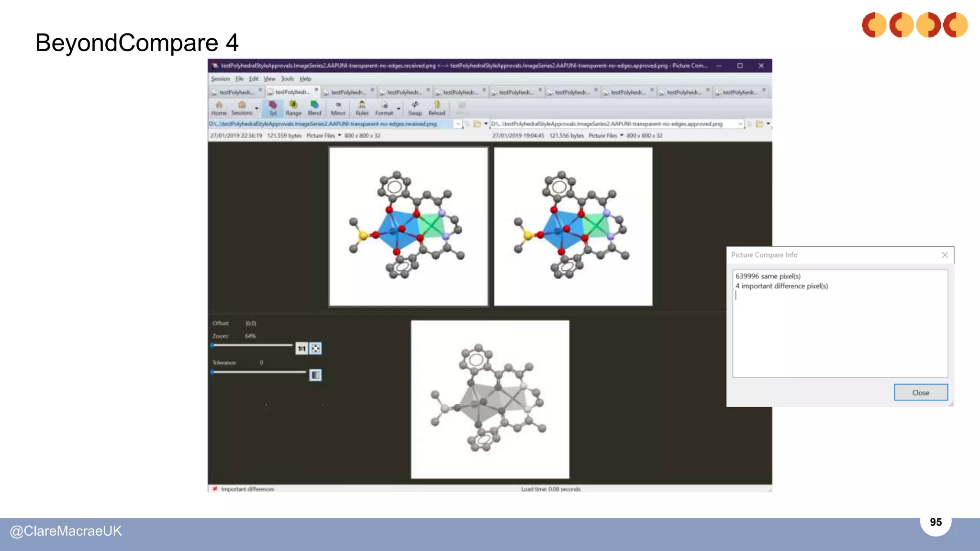Enable Blend comparison mode
The width and height of the screenshot is (980, 551).
[x=314, y=108]
